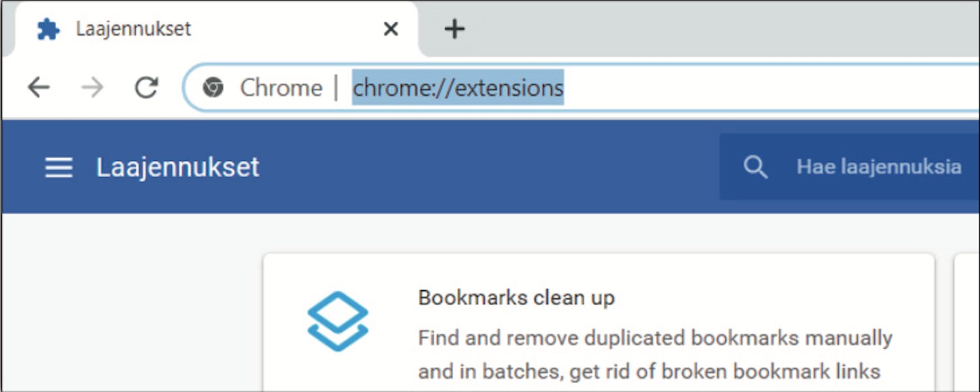Close the Laajennukset tab
The width and height of the screenshot is (980, 392).
pyautogui.click(x=391, y=29)
